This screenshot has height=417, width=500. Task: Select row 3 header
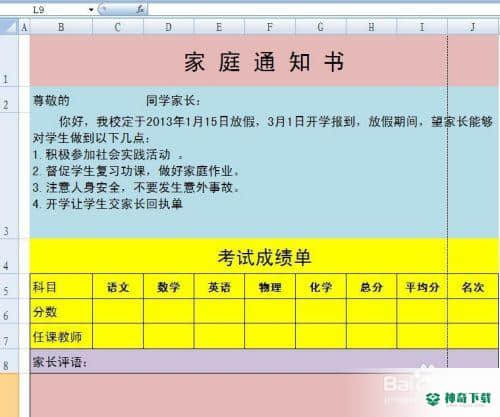(9, 175)
